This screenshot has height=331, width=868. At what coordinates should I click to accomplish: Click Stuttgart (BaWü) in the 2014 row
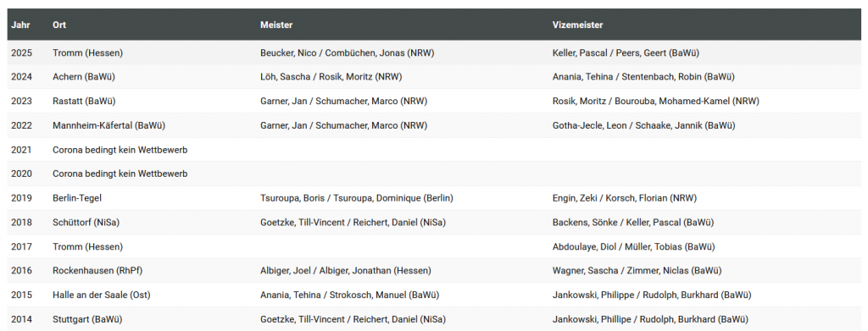87,319
